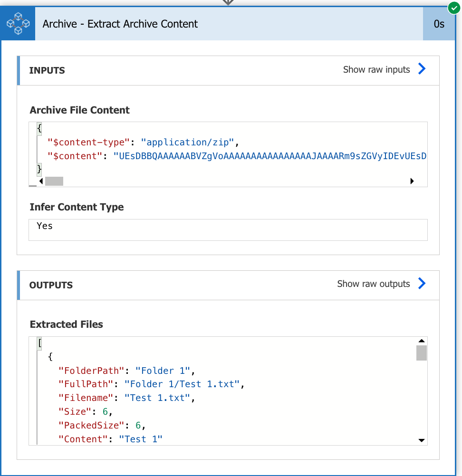Image resolution: width=462 pixels, height=476 pixels.
Task: Click the left arrow of Archive File Content scrollbar
Action: click(x=41, y=181)
